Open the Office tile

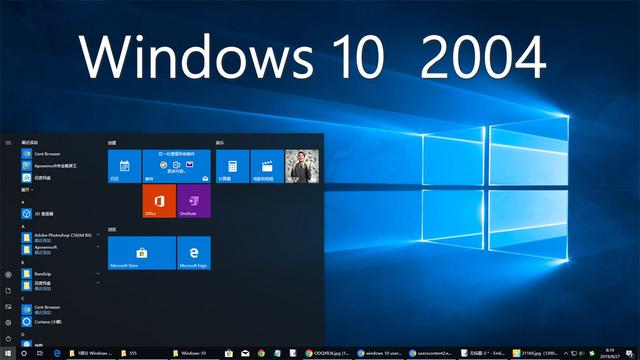(159, 201)
